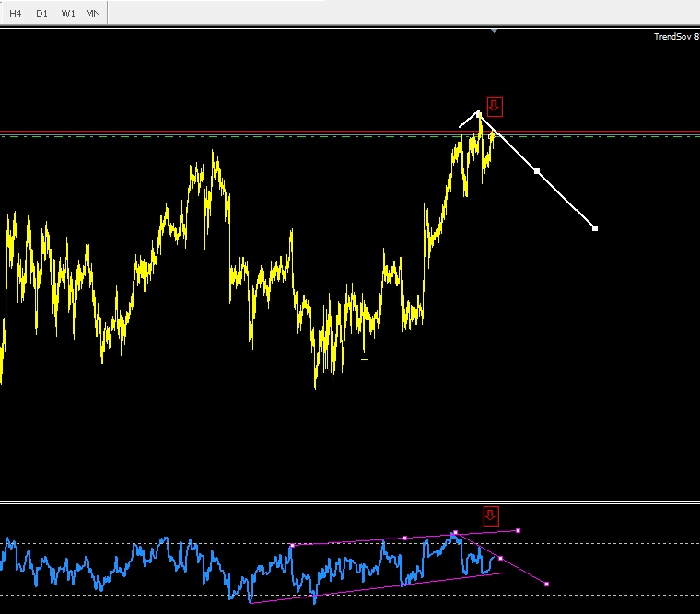Switch to H4 timeframe
This screenshot has height=614, width=700.
point(15,14)
